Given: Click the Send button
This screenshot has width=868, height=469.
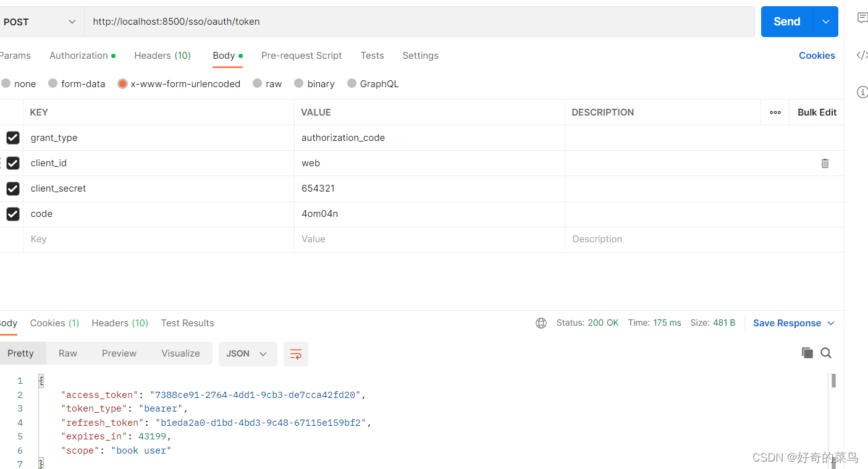Looking at the screenshot, I should (786, 21).
